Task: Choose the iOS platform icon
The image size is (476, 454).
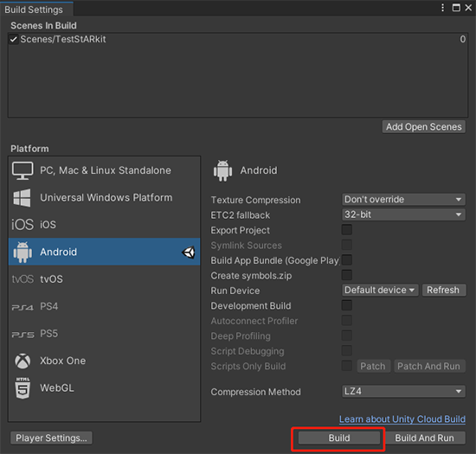Action: 23,225
